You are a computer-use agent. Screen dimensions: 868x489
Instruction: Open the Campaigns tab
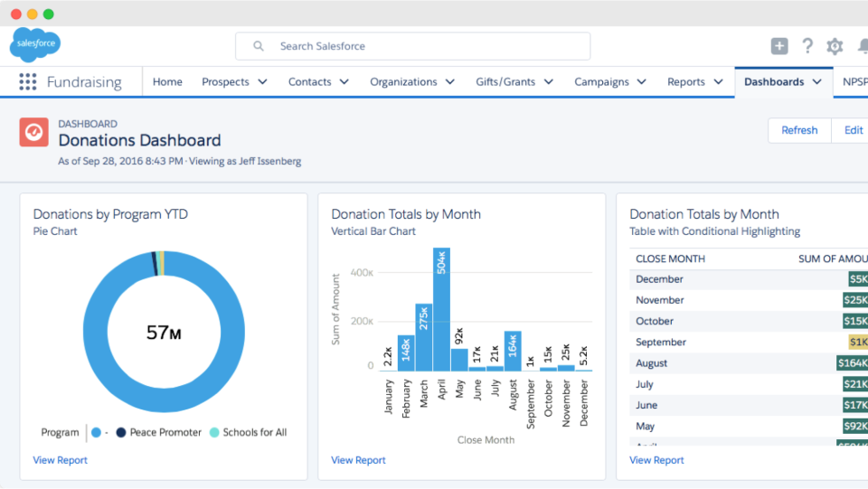coord(601,82)
